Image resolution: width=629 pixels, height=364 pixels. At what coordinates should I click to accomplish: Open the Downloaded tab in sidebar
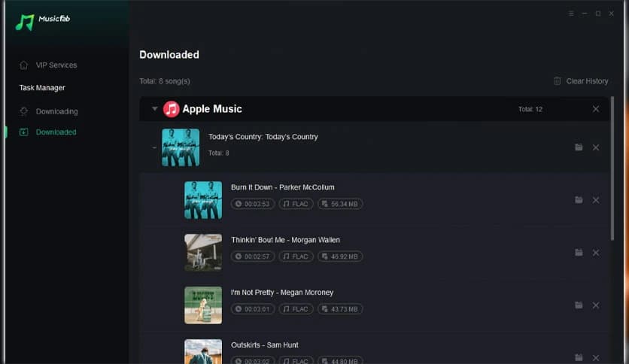(x=56, y=132)
